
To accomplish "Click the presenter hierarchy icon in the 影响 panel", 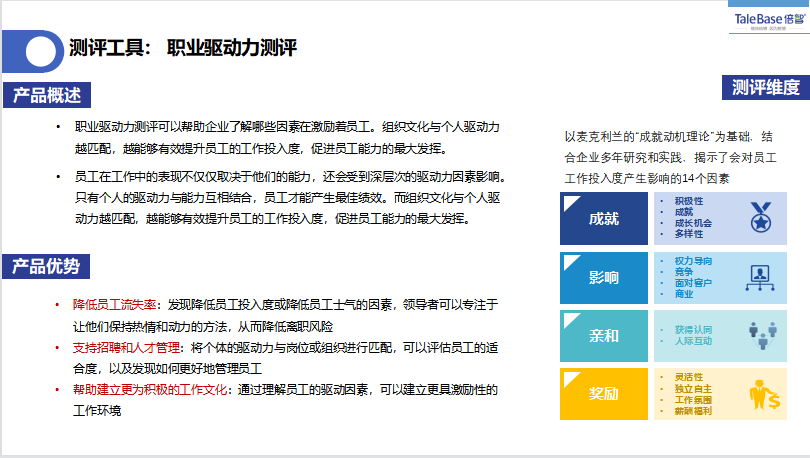I will (x=760, y=278).
